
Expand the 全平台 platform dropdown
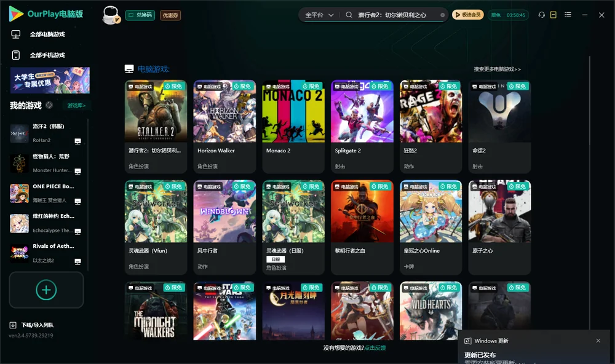319,15
